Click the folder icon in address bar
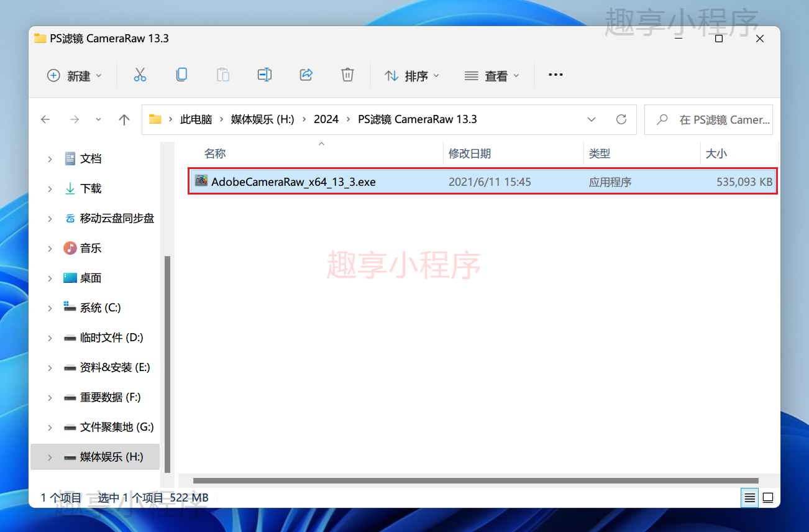This screenshot has height=532, width=809. tap(155, 119)
